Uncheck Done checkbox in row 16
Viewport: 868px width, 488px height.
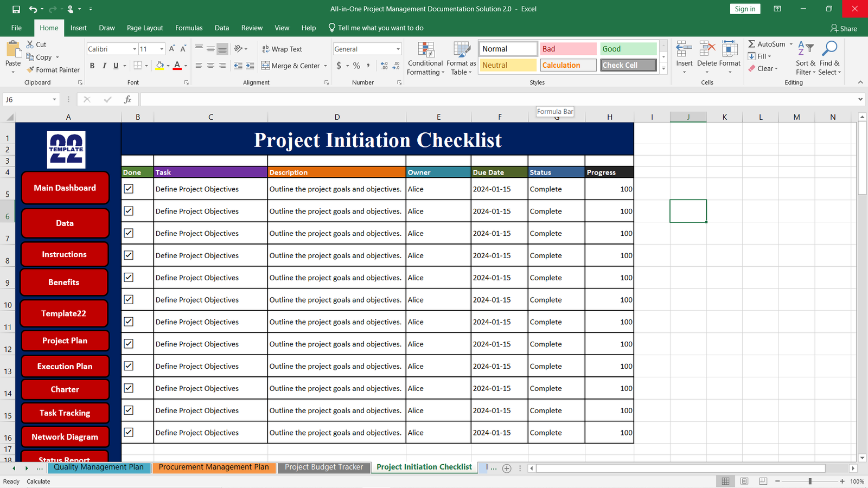tap(129, 432)
